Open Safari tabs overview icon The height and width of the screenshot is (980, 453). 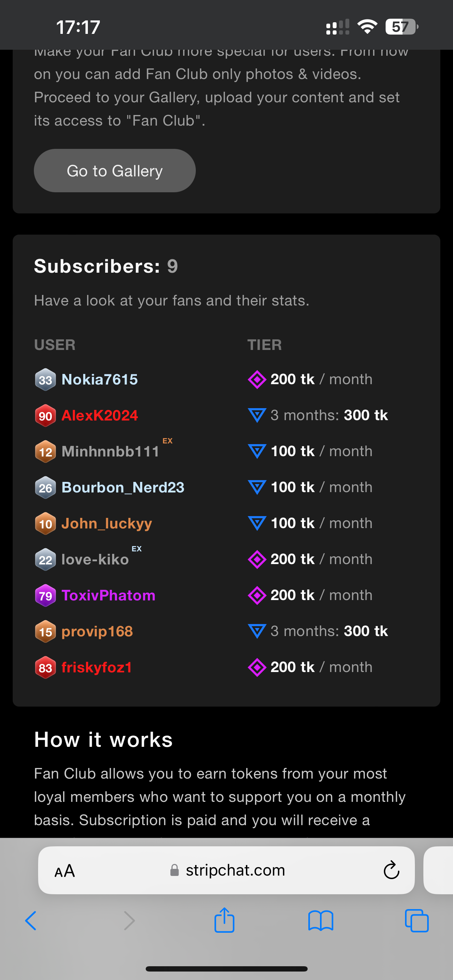[x=417, y=921]
